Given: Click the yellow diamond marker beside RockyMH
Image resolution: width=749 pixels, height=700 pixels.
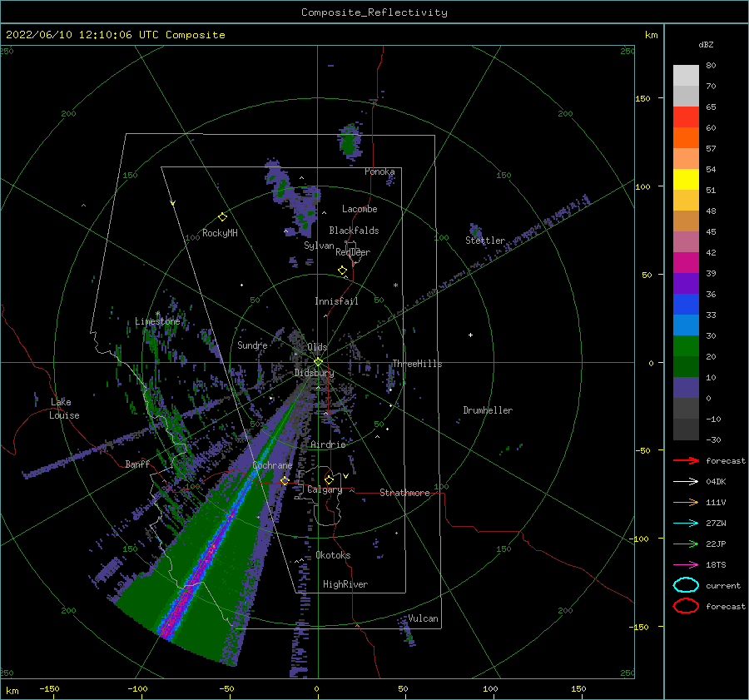Looking at the screenshot, I should (x=222, y=217).
